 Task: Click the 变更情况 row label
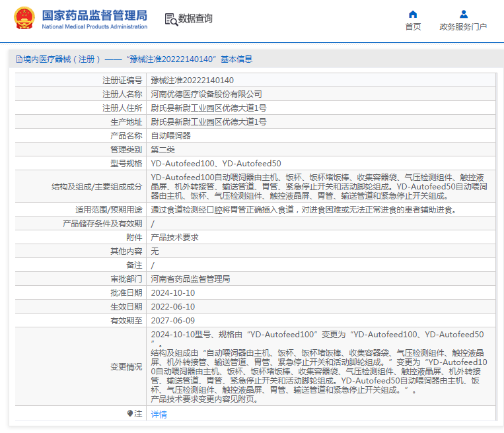[x=126, y=366]
